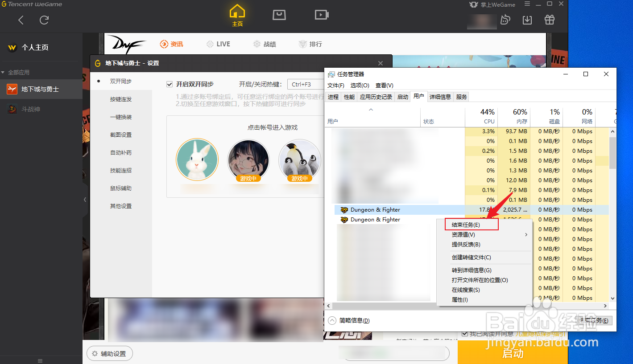Image resolution: width=633 pixels, height=364 pixels.
Task: Switch to Task Manager 服务 tab
Action: [462, 97]
